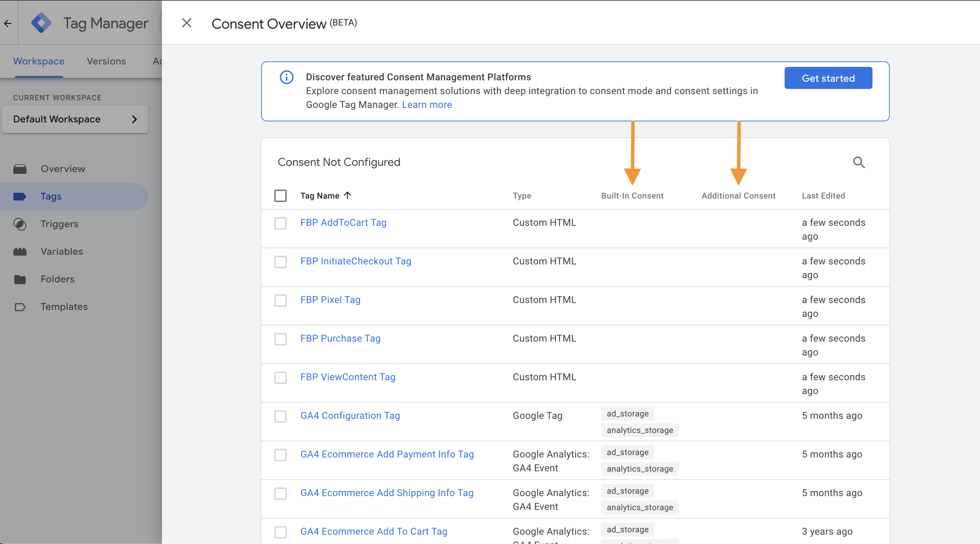Click the Triggers sidebar icon

point(20,224)
